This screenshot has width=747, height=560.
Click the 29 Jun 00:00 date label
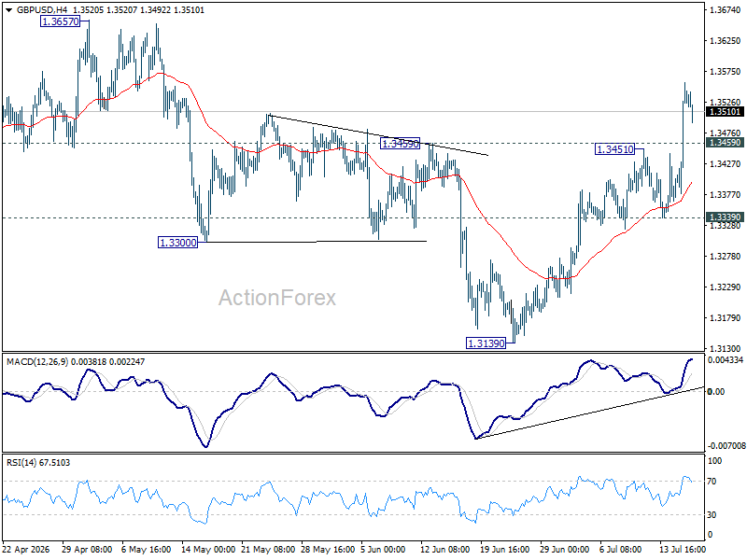pos(565,549)
